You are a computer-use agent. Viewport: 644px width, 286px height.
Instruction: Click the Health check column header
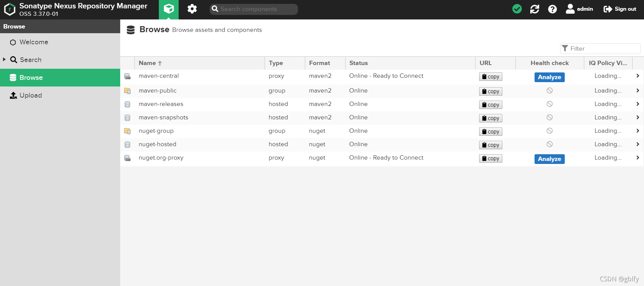click(550, 63)
